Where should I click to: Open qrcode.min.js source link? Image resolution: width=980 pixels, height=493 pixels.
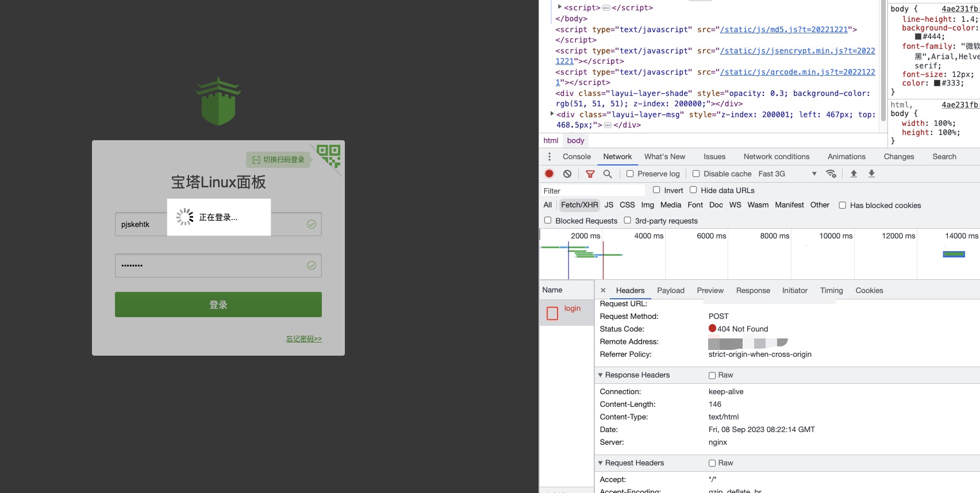(798, 72)
